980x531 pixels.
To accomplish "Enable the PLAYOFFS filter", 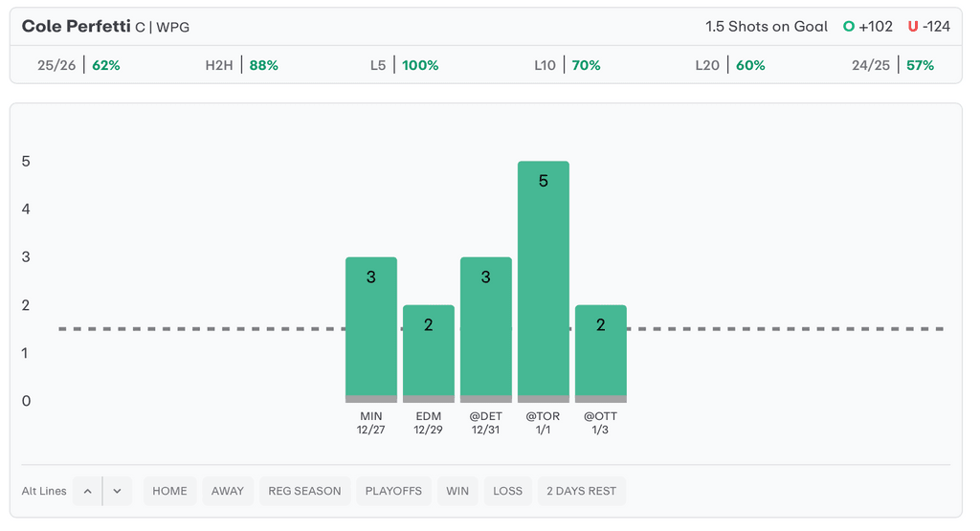I will [x=393, y=491].
